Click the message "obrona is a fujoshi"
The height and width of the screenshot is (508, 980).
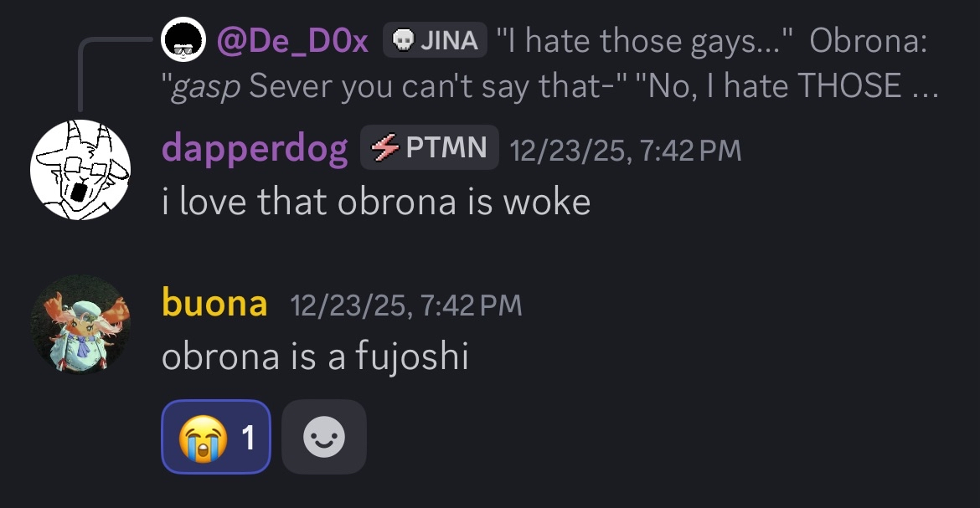point(314,357)
